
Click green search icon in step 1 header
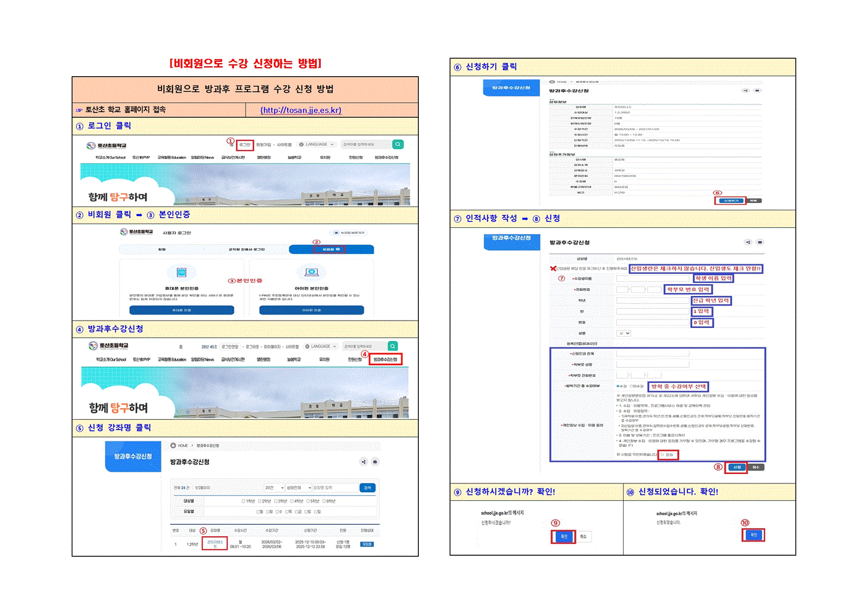(x=398, y=144)
